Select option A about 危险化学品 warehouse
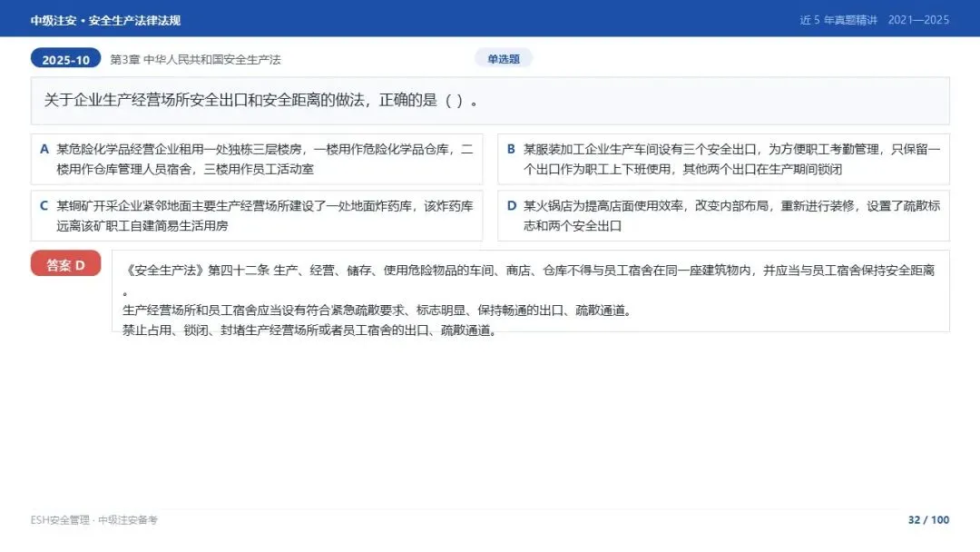Image resolution: width=980 pixels, height=552 pixels. click(257, 160)
